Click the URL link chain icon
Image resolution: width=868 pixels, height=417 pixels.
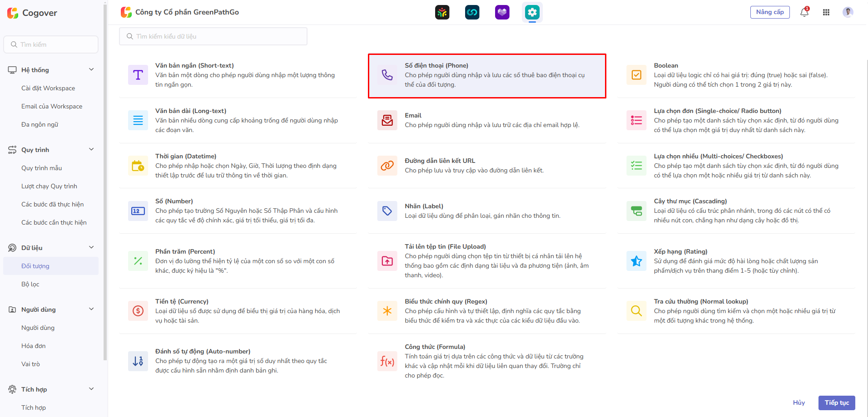[x=387, y=166]
